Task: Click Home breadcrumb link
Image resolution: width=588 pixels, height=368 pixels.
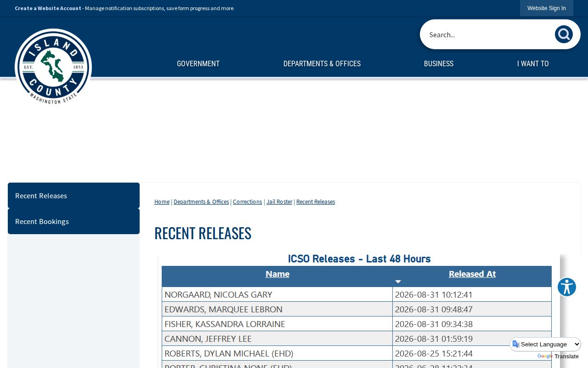Action: 162,202
